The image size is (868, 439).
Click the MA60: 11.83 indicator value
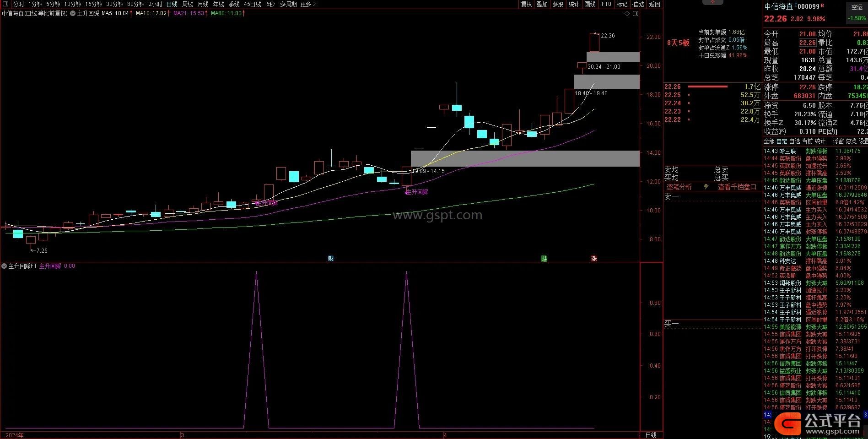(226, 14)
